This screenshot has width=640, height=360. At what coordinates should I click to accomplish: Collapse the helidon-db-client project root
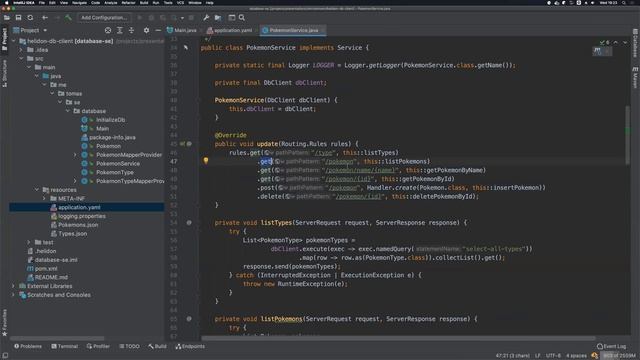(13, 41)
